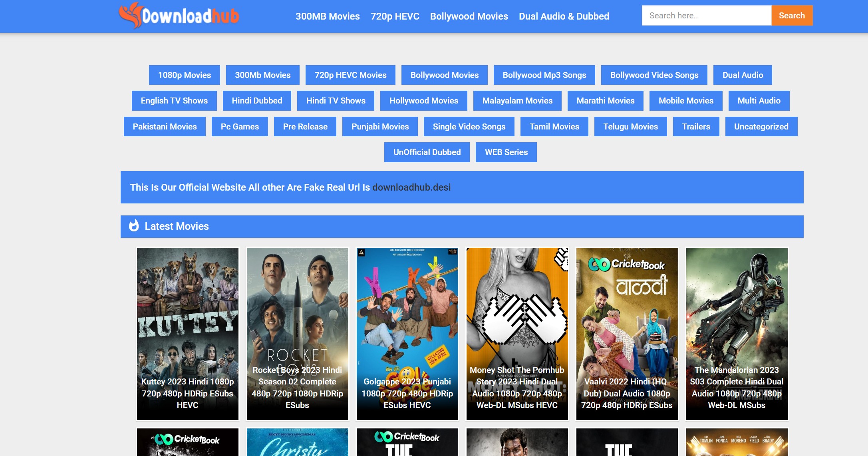Viewport: 868px width, 456px height.
Task: Click the flame icon beside Latest Movies
Action: (x=134, y=226)
